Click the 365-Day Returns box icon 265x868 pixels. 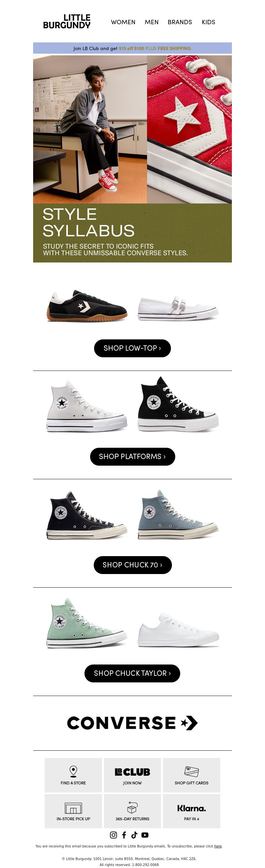[132, 807]
